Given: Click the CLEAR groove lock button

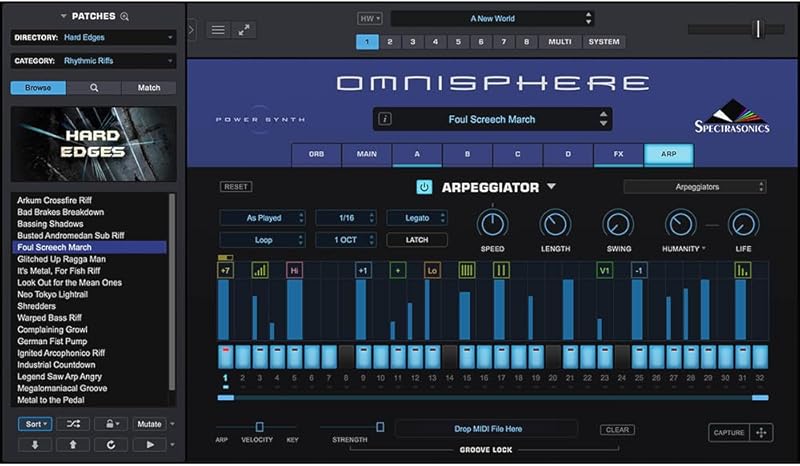Looking at the screenshot, I should (617, 430).
